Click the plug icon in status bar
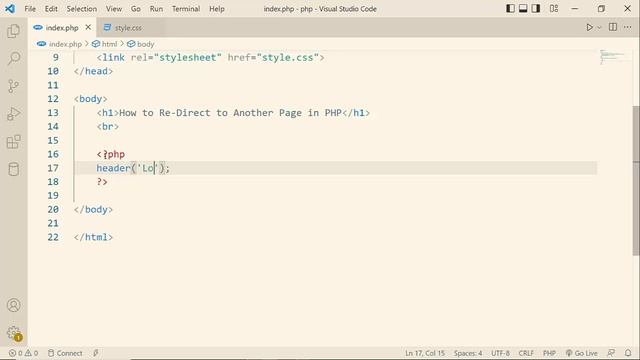This screenshot has height=360, width=640. [x=96, y=353]
